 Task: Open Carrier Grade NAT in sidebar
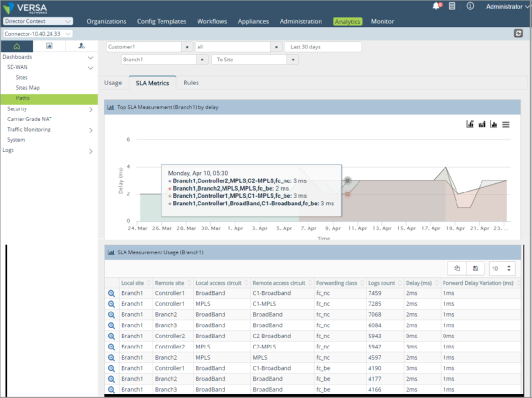(x=30, y=119)
